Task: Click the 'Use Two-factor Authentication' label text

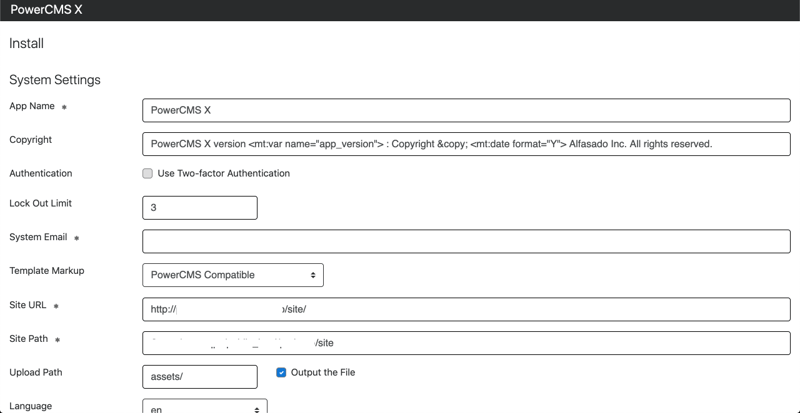Action: click(223, 173)
